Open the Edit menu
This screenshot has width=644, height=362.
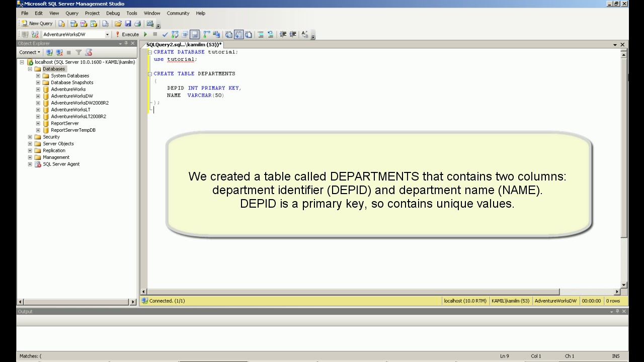pyautogui.click(x=39, y=13)
